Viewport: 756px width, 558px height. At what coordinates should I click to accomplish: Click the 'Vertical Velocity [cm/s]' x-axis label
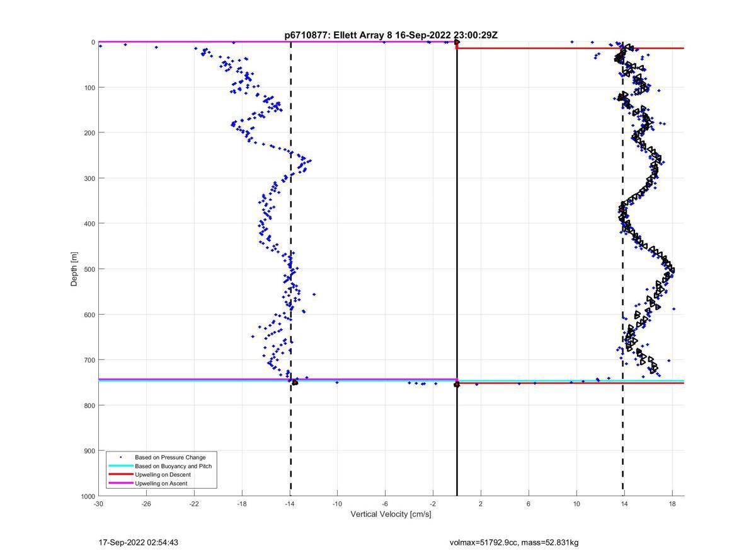(x=391, y=514)
